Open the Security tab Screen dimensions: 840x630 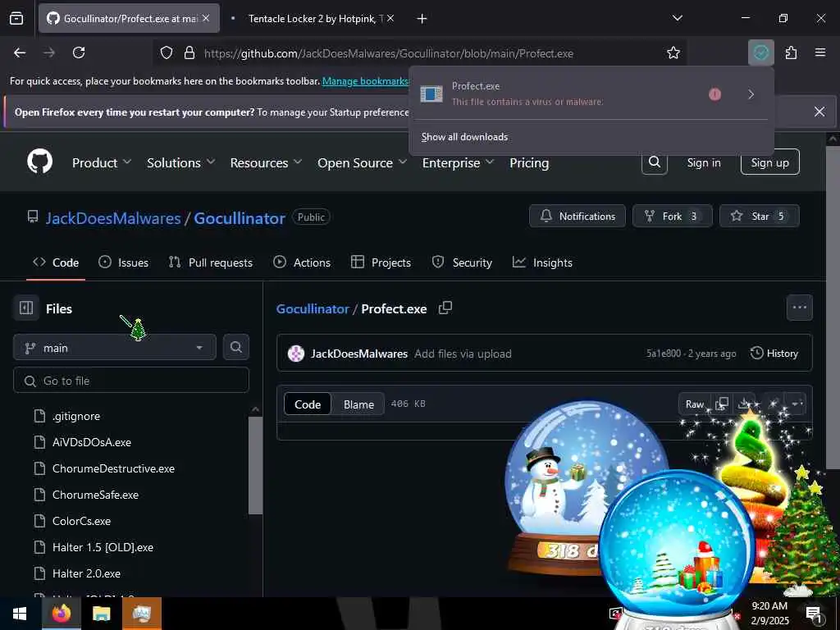click(462, 262)
